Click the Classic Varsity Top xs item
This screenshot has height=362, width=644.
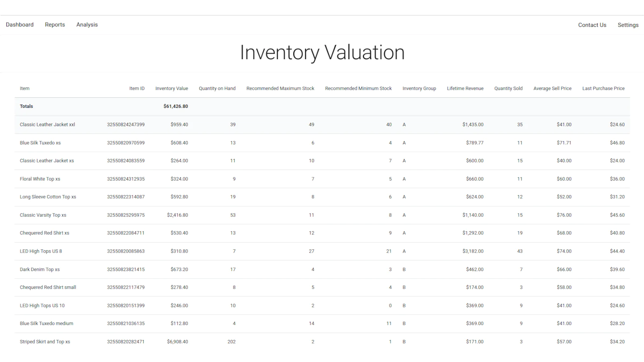click(x=43, y=215)
